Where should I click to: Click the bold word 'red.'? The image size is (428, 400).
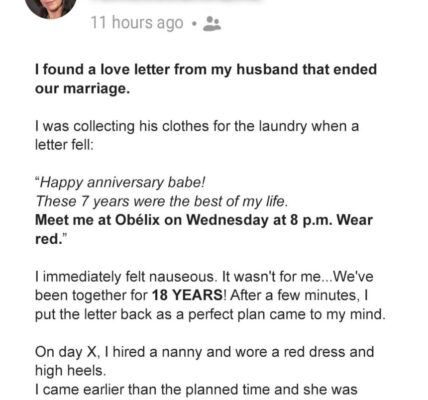click(x=51, y=239)
